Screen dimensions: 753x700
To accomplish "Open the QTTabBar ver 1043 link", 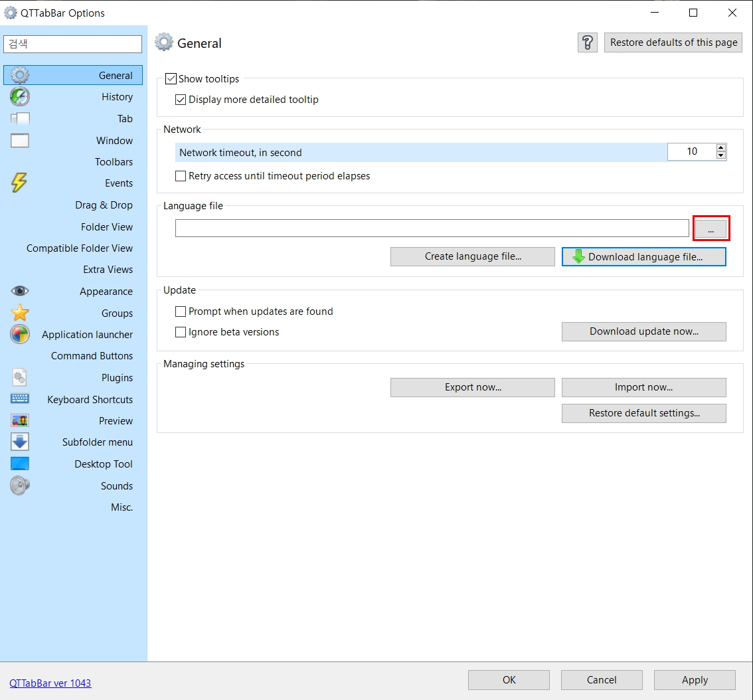I will tap(50, 683).
